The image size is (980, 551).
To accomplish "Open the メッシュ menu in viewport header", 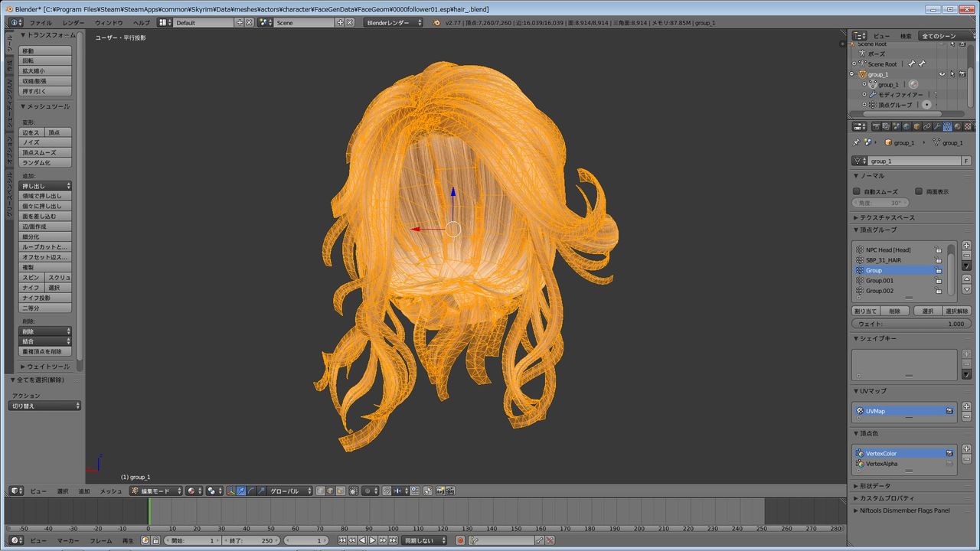I will pos(111,491).
